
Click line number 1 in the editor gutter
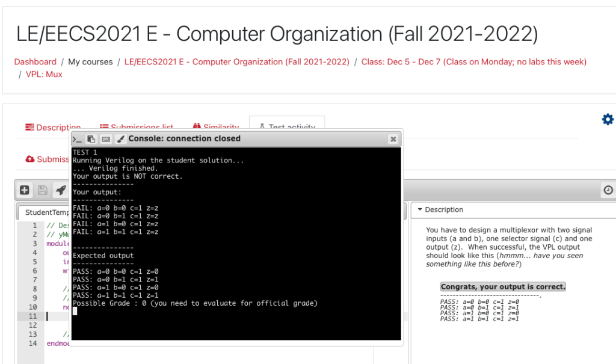tap(35, 225)
